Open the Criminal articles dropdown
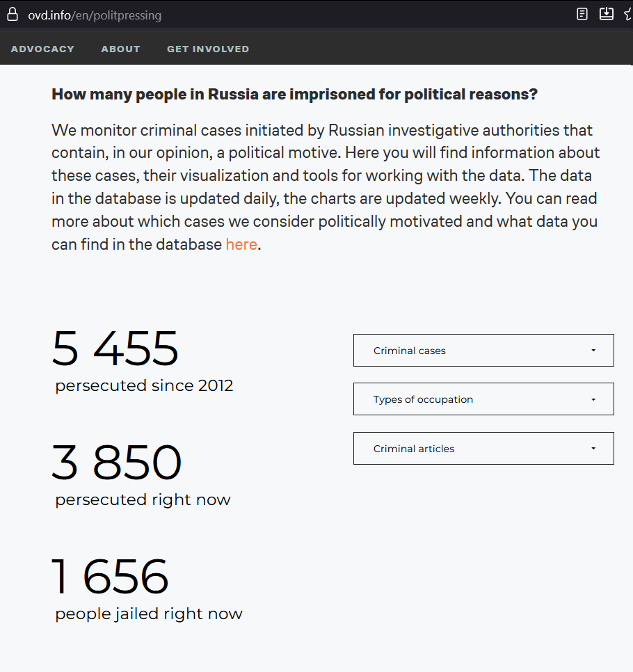The height and width of the screenshot is (672, 633). tap(483, 449)
